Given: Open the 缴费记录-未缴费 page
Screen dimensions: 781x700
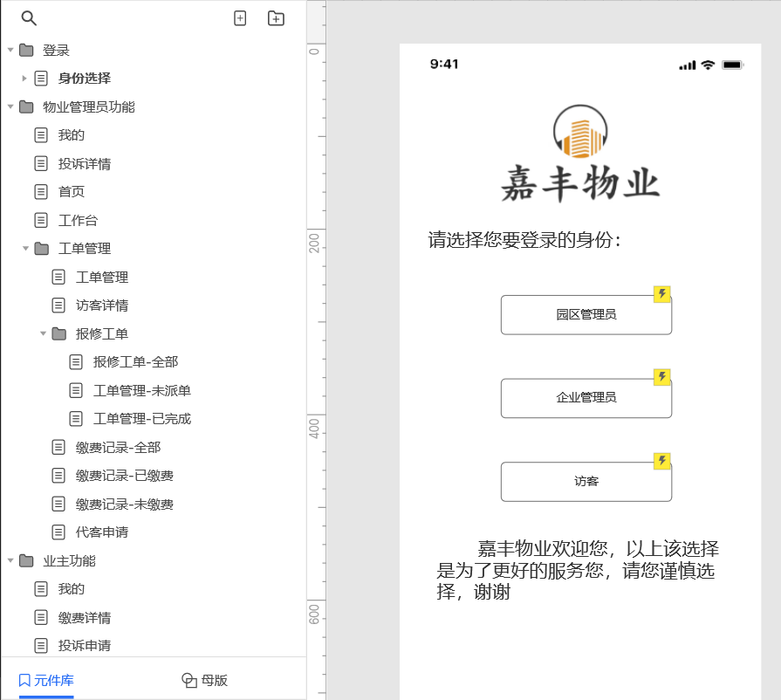Looking at the screenshot, I should pos(125,504).
